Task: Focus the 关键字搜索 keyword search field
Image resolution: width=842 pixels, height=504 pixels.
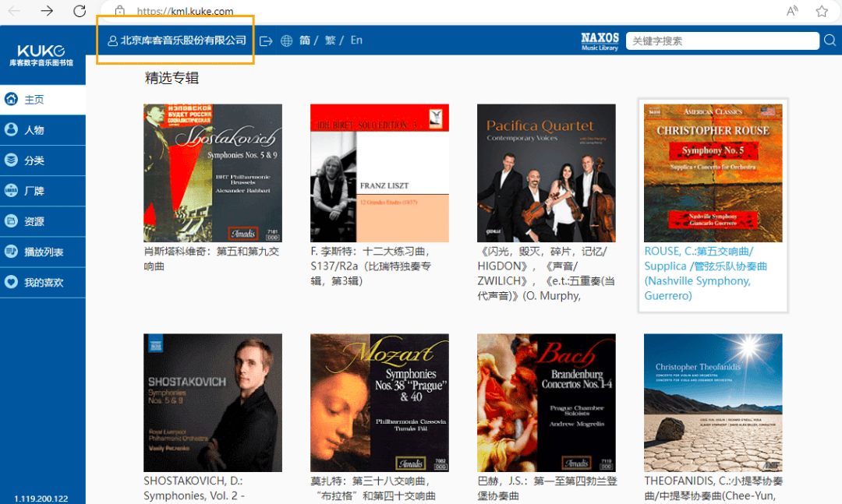Action: pos(721,41)
